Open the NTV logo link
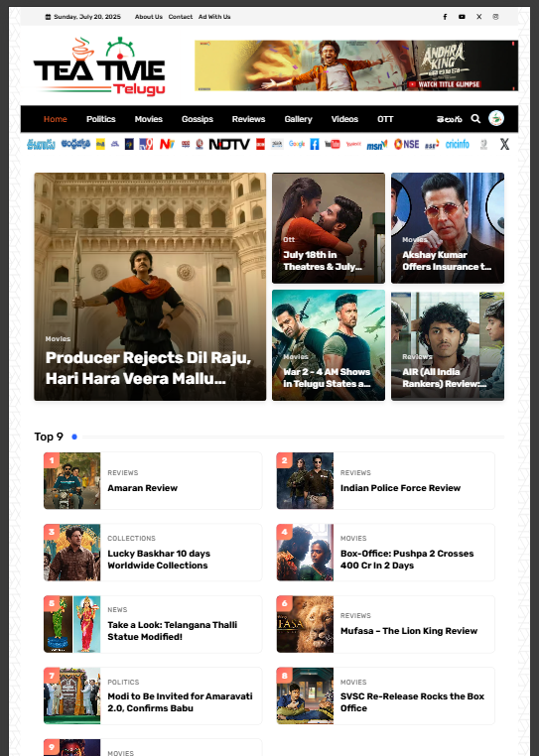This screenshot has height=756, width=539. (x=167, y=144)
